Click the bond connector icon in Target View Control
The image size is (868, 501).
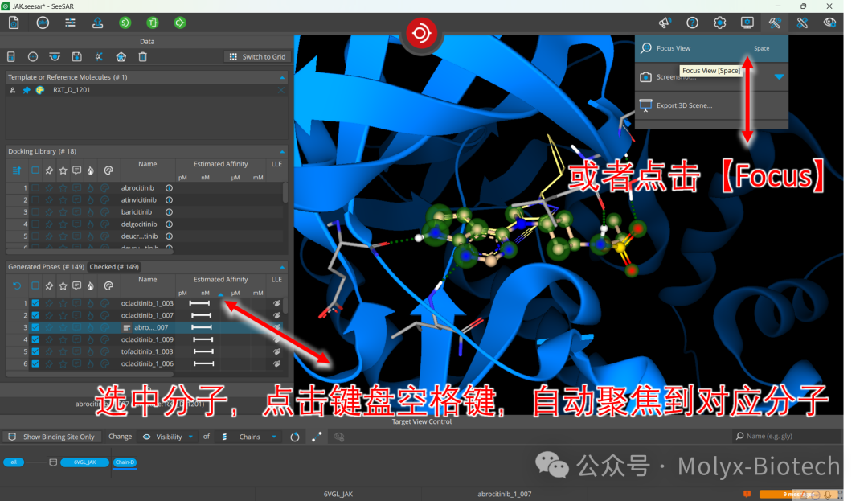[x=317, y=437]
